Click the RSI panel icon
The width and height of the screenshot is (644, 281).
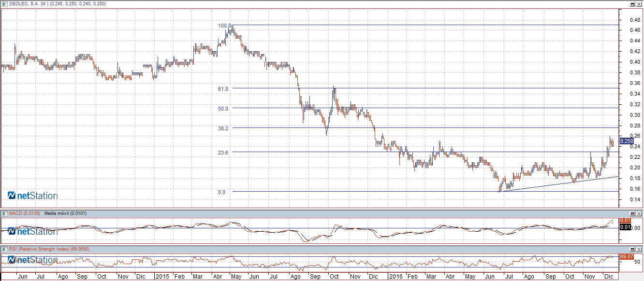point(4,249)
